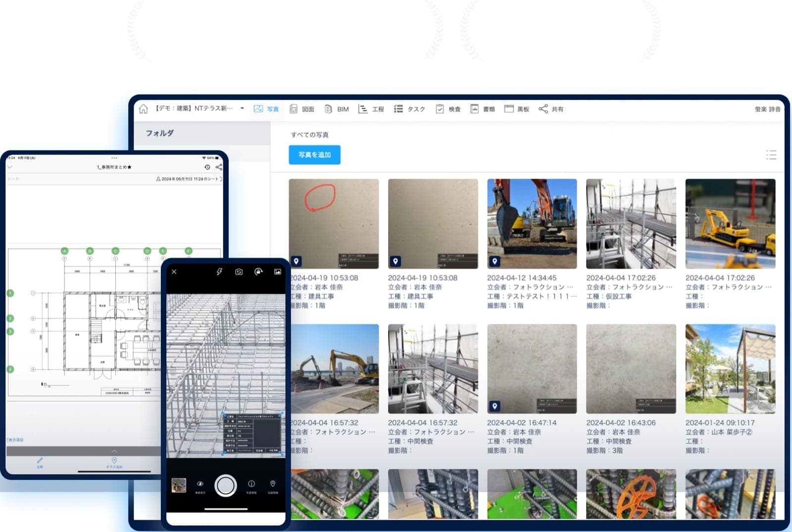Switch to the 図面 tab
The width and height of the screenshot is (792, 532).
302,109
